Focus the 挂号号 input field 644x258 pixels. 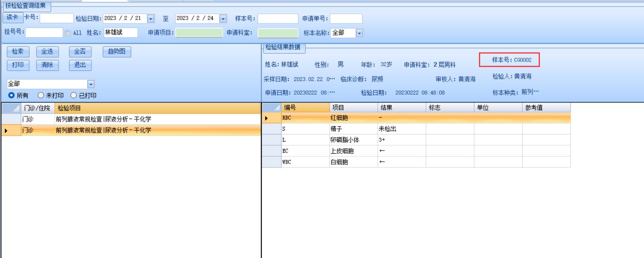tap(44, 32)
